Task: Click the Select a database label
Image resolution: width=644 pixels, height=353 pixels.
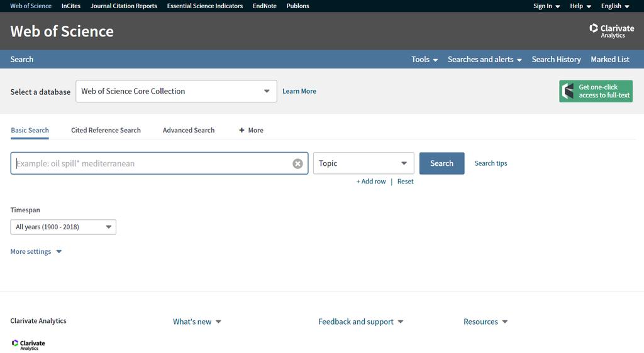Action: coord(40,92)
